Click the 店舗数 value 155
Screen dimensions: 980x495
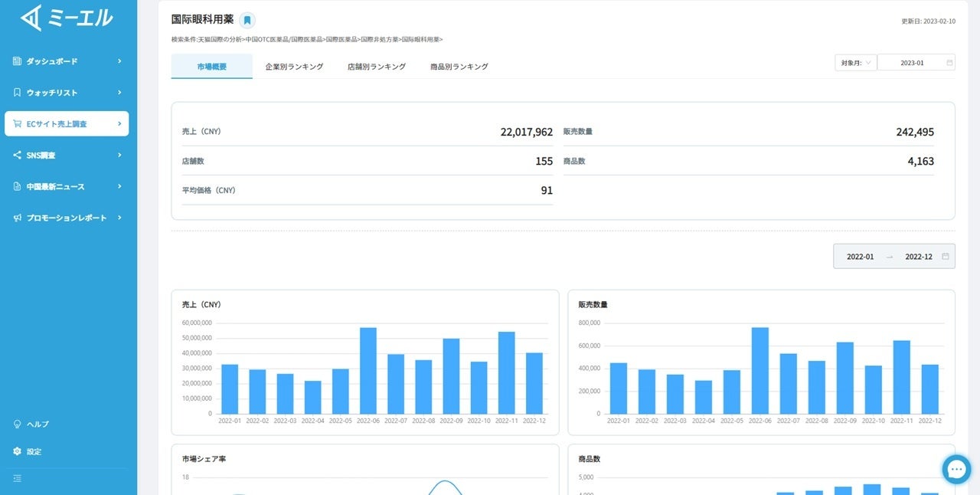tap(544, 162)
